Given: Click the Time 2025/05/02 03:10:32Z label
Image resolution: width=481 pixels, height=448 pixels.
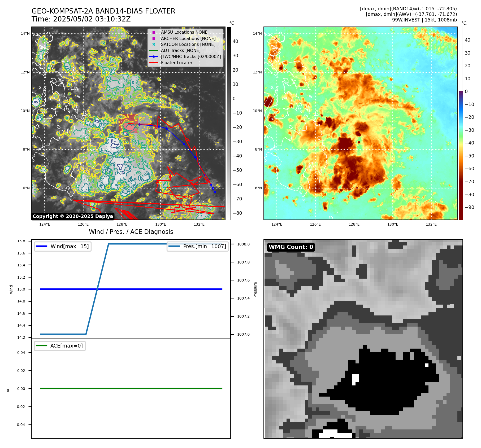Looking at the screenshot, I should coord(81,19).
